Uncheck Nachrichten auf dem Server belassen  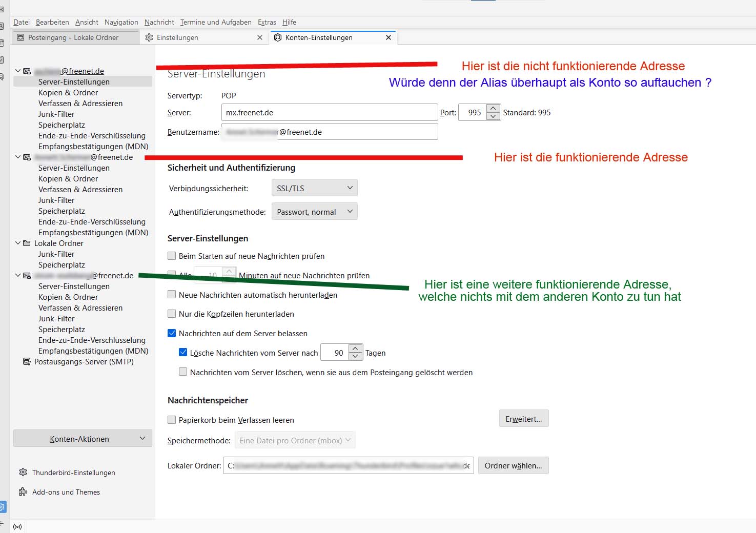click(x=172, y=333)
